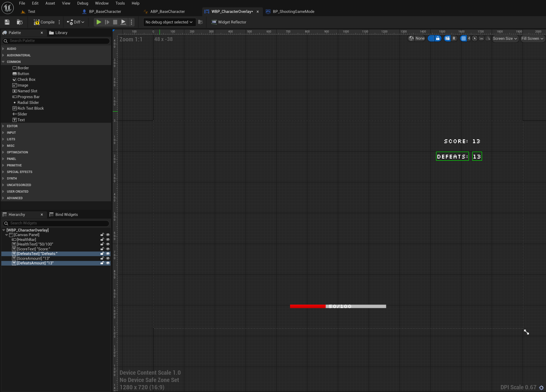Screen dimensions: 546x392
Task: Unlock toggle for ScoreText row
Action: pos(102,249)
